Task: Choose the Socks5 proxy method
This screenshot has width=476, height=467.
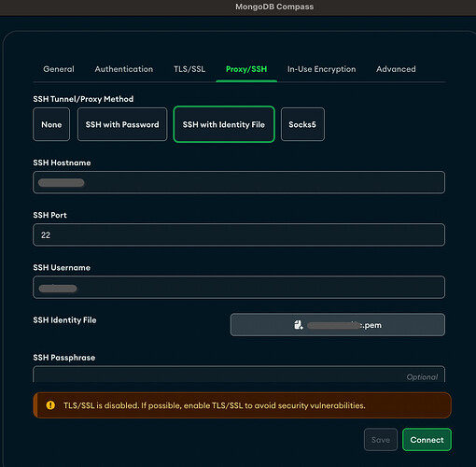Action: click(x=302, y=124)
